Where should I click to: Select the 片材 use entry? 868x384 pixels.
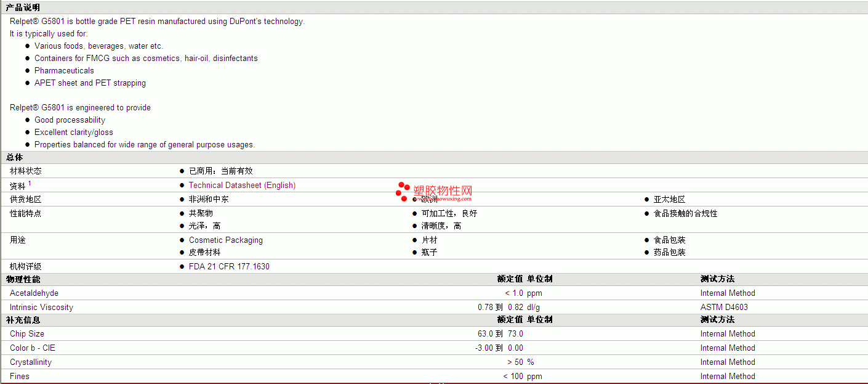pyautogui.click(x=430, y=240)
